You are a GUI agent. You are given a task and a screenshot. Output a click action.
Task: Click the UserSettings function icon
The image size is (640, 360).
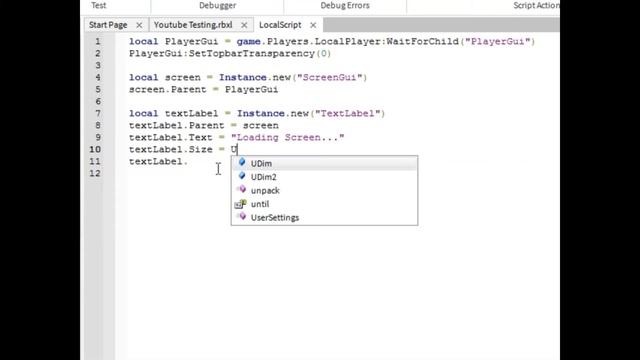pos(242,216)
